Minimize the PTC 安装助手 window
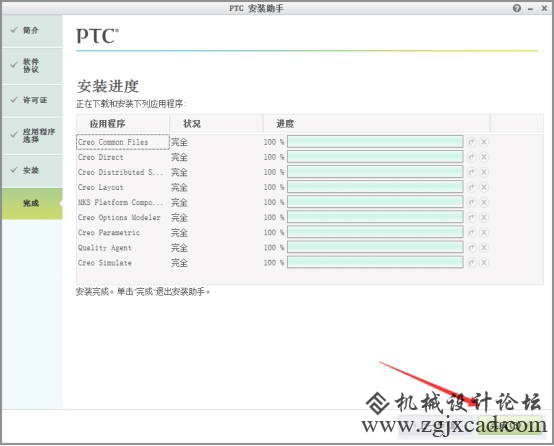554x446 pixels. coord(530,9)
